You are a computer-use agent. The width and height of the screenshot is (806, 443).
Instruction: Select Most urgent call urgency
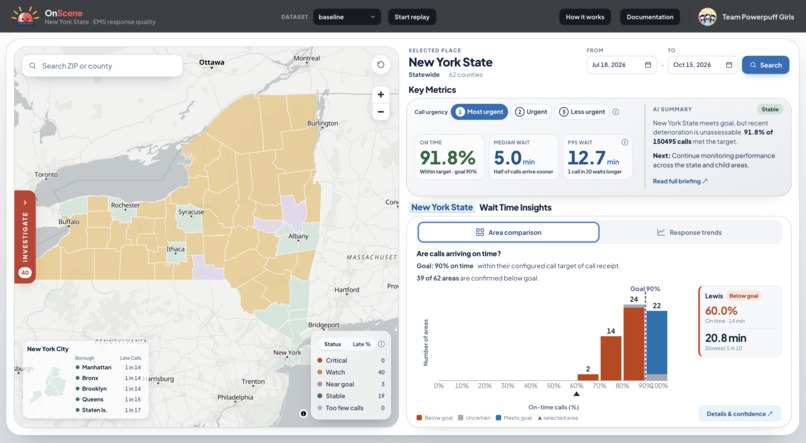(479, 112)
